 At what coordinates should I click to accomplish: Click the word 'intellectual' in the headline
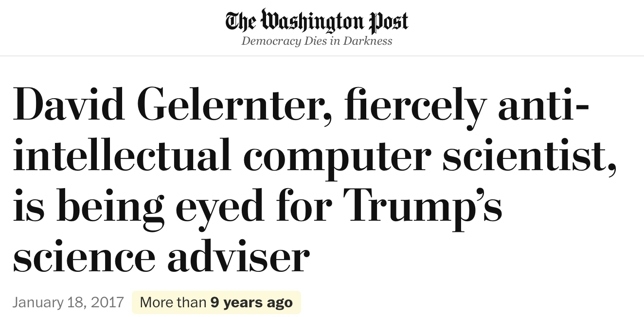122,156
